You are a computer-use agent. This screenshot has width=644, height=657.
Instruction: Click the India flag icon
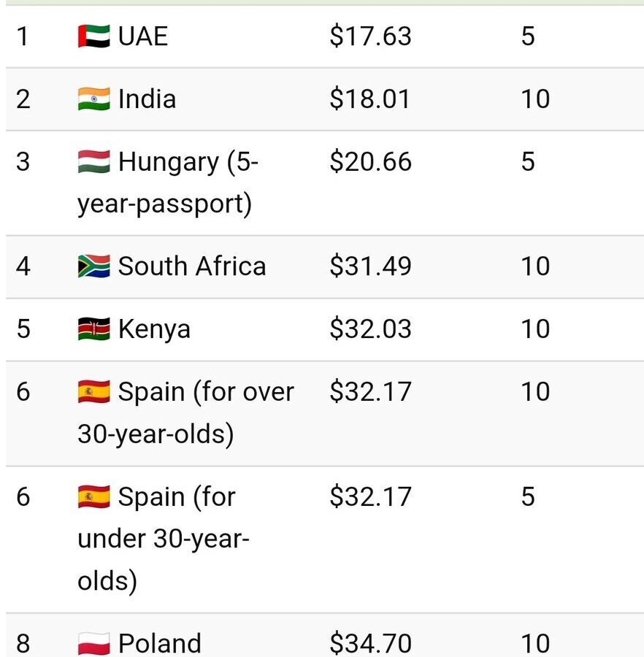tap(94, 99)
